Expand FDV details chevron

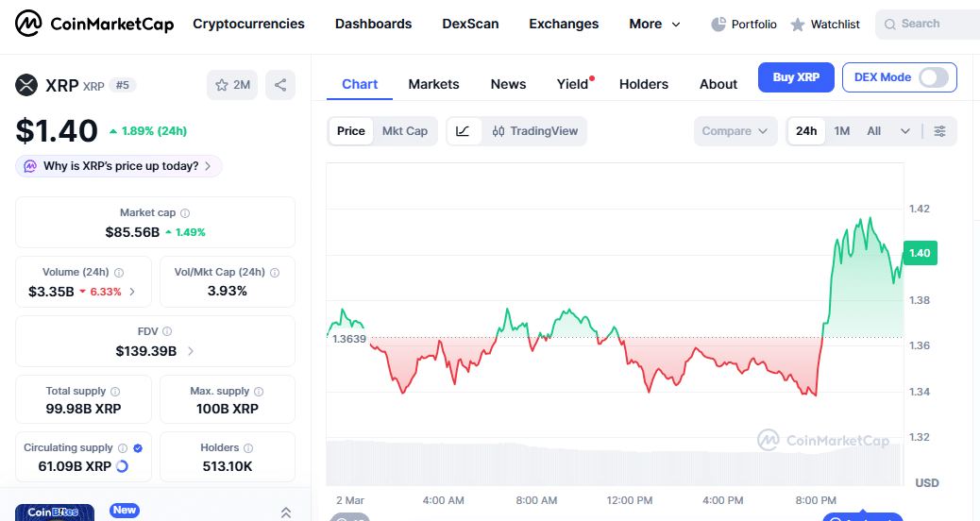[191, 351]
